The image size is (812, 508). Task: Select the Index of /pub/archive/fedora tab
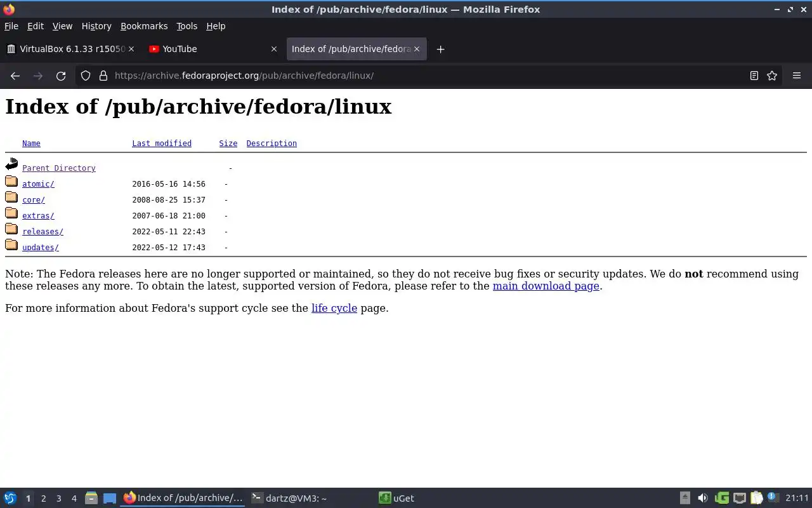[357, 49]
